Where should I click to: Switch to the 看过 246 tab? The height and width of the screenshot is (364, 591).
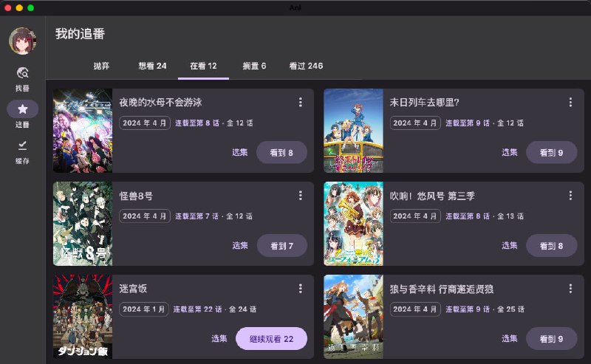pyautogui.click(x=306, y=66)
